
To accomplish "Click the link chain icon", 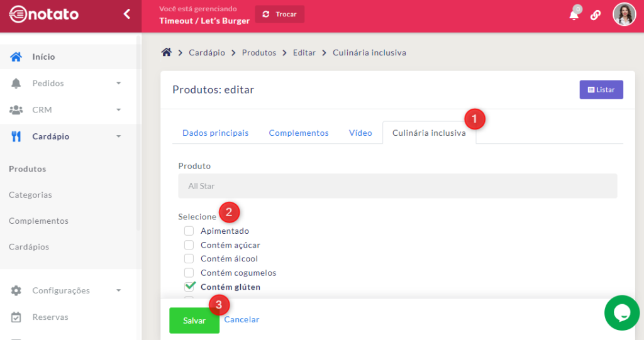I will click(x=596, y=15).
